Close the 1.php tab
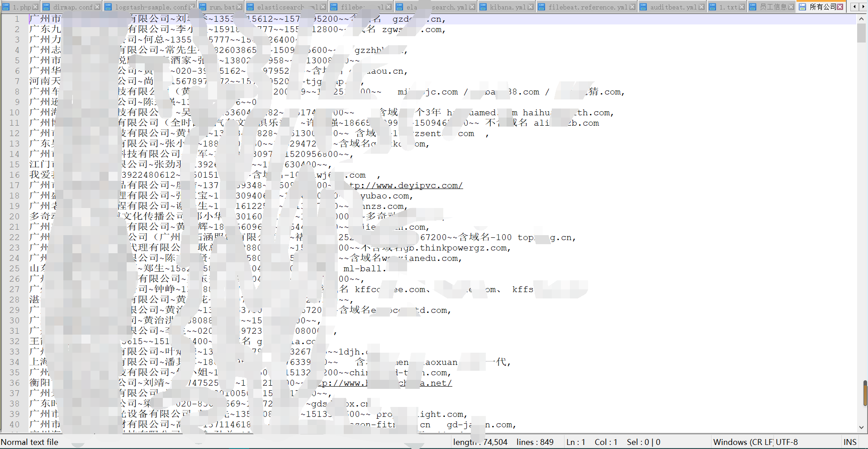The width and height of the screenshot is (868, 449). [x=35, y=7]
